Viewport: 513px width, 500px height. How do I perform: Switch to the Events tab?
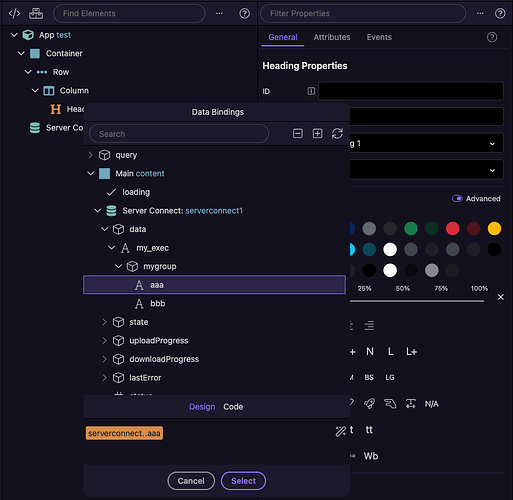pyautogui.click(x=379, y=37)
